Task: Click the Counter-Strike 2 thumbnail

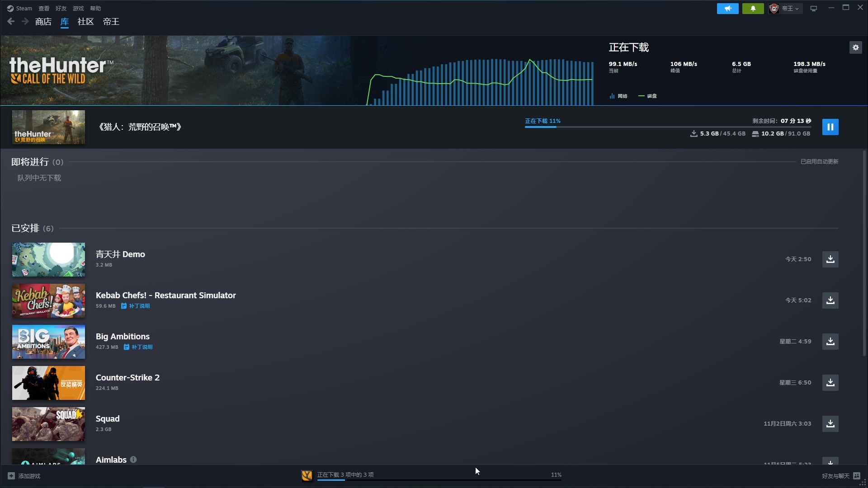Action: click(x=48, y=383)
